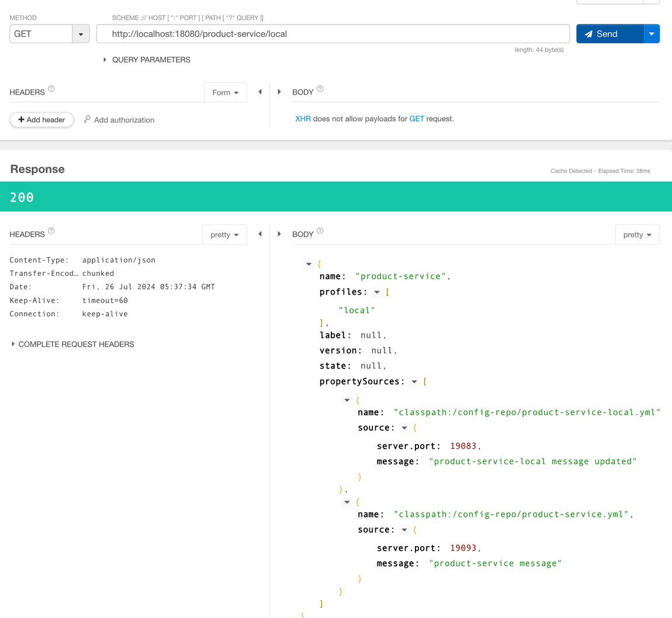
Task: Select the "product-service" name value
Action: point(401,277)
